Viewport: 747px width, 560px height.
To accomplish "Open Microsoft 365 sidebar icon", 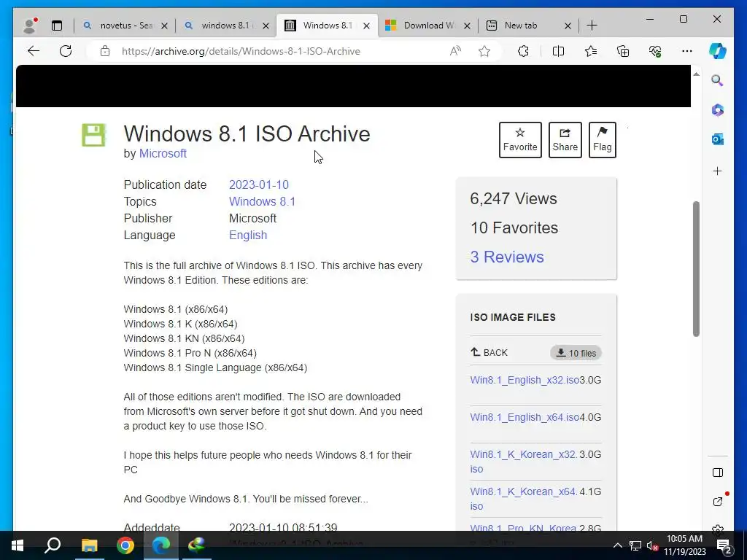I will [718, 110].
